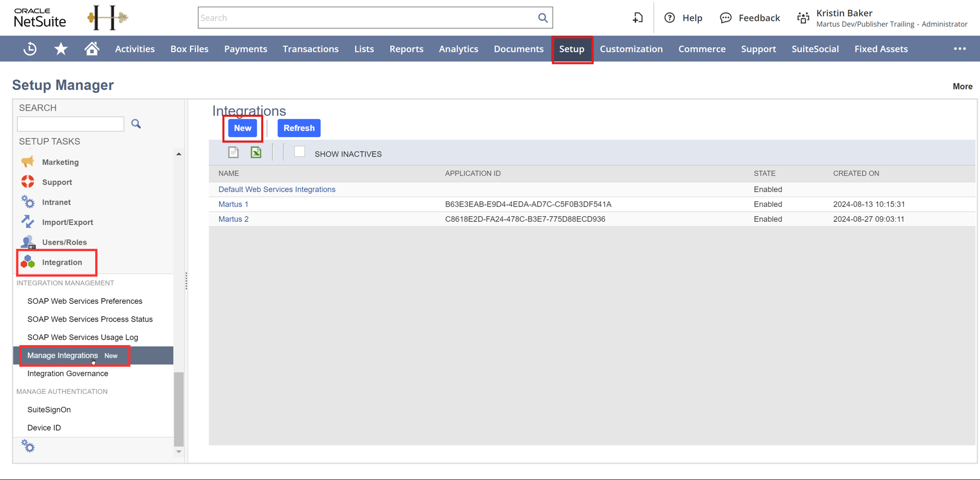
Task: Select SOAP Web Services Process Status
Action: [x=90, y=319]
